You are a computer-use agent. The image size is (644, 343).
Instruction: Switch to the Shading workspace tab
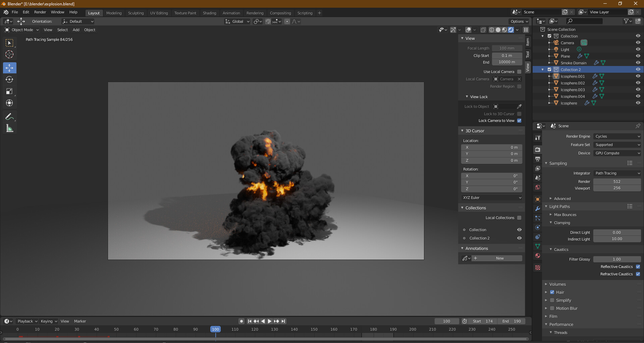[x=209, y=13]
